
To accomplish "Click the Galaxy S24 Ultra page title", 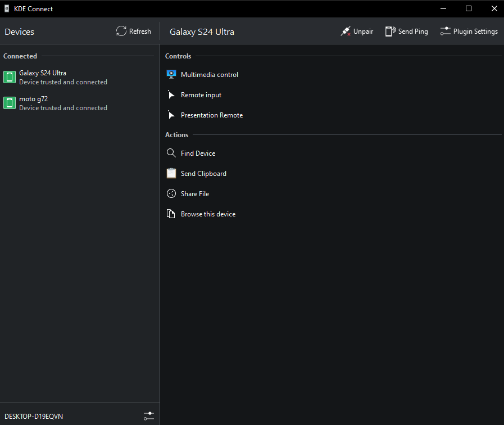I will point(202,32).
